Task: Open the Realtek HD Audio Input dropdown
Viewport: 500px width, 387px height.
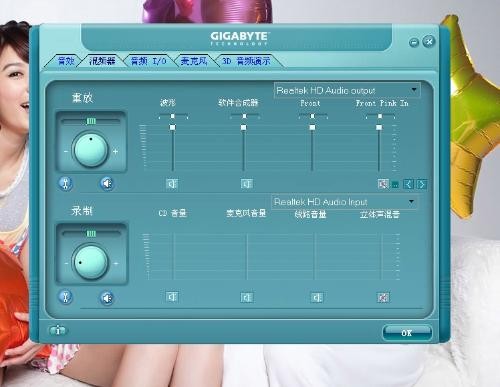Action: point(344,202)
